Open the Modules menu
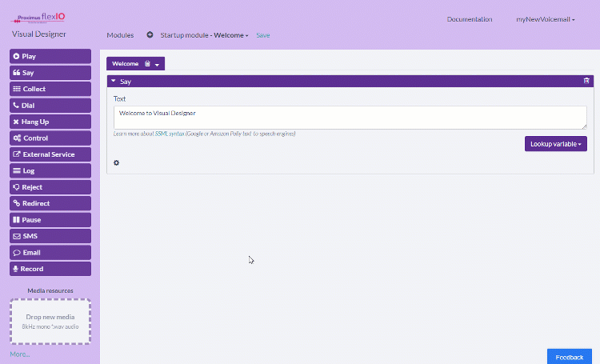The width and height of the screenshot is (600, 364). click(x=120, y=35)
